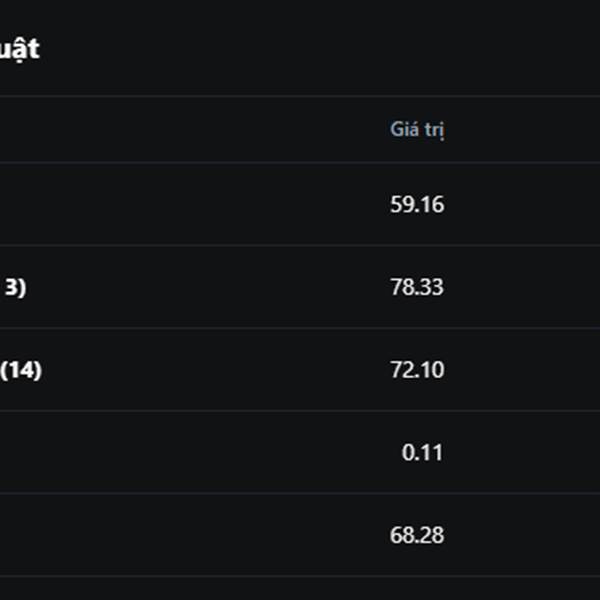Click the row label ending in "3)"

point(15,288)
